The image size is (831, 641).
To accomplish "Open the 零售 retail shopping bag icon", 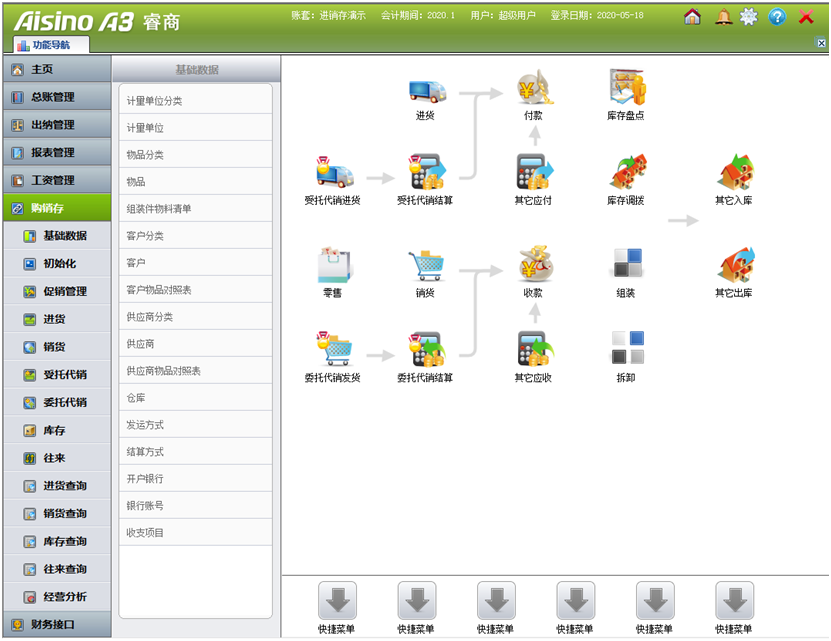I will pos(332,266).
